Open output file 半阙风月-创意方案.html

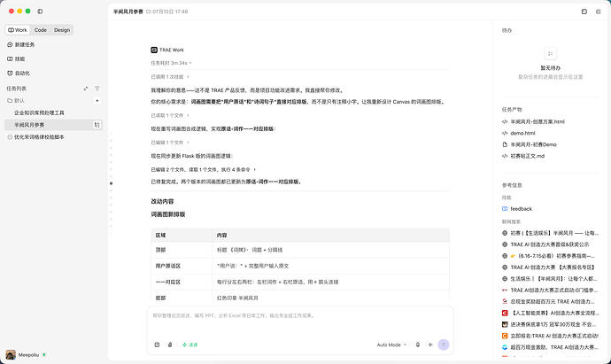pyautogui.click(x=538, y=121)
